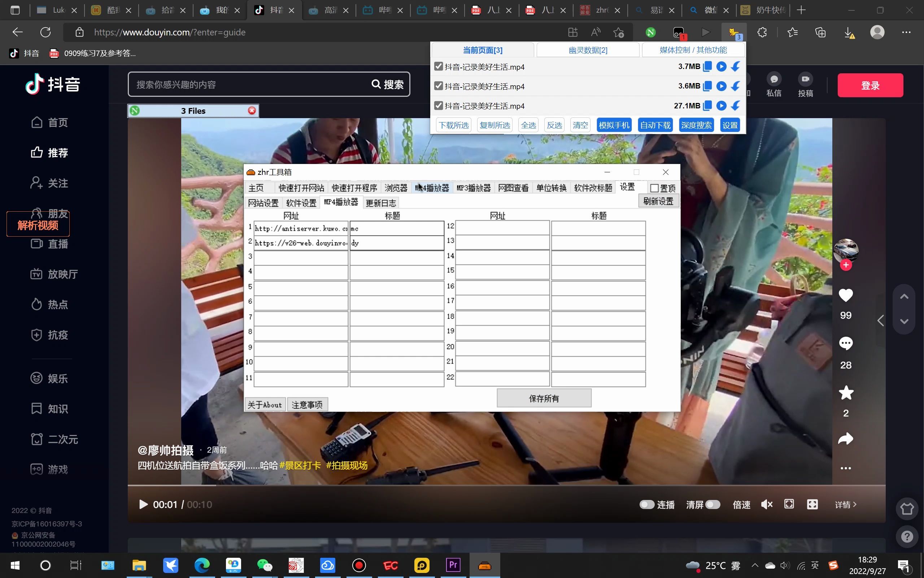Open the three-dots more options on video
The height and width of the screenshot is (578, 924).
pos(846,468)
